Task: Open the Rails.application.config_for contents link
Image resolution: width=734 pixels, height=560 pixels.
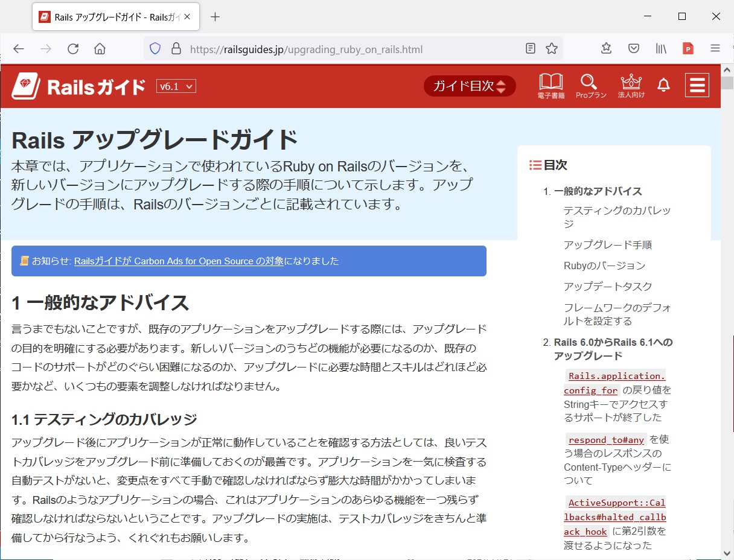Action: coord(618,396)
